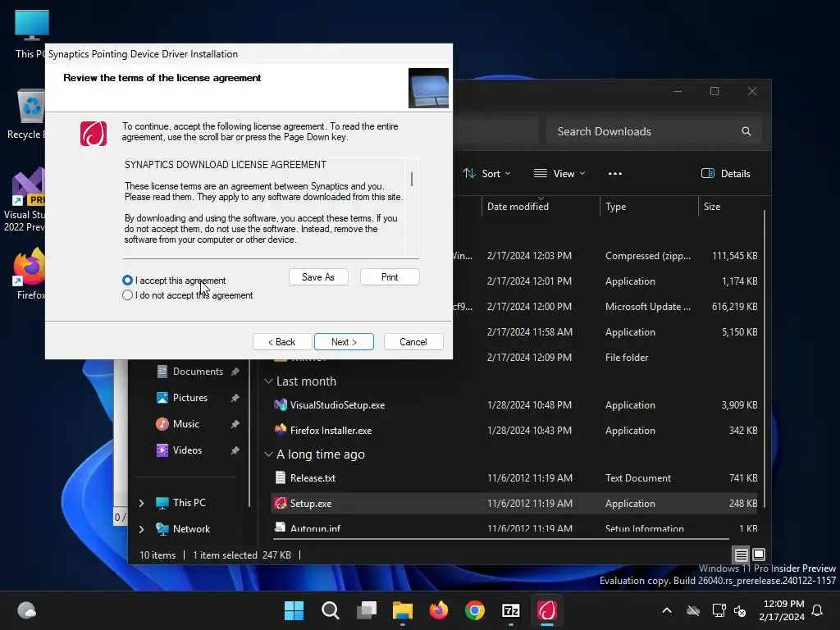Open Documents in navigation pane
Image resolution: width=840 pixels, height=630 pixels.
198,372
